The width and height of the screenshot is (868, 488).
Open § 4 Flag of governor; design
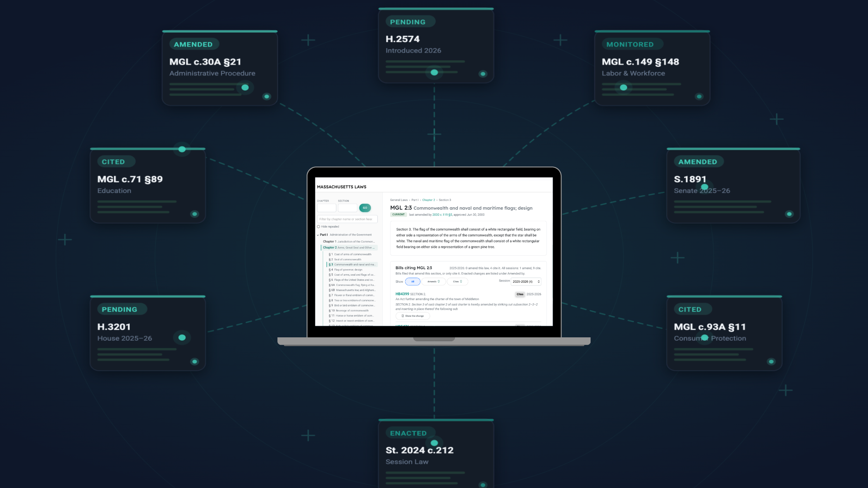[346, 270]
